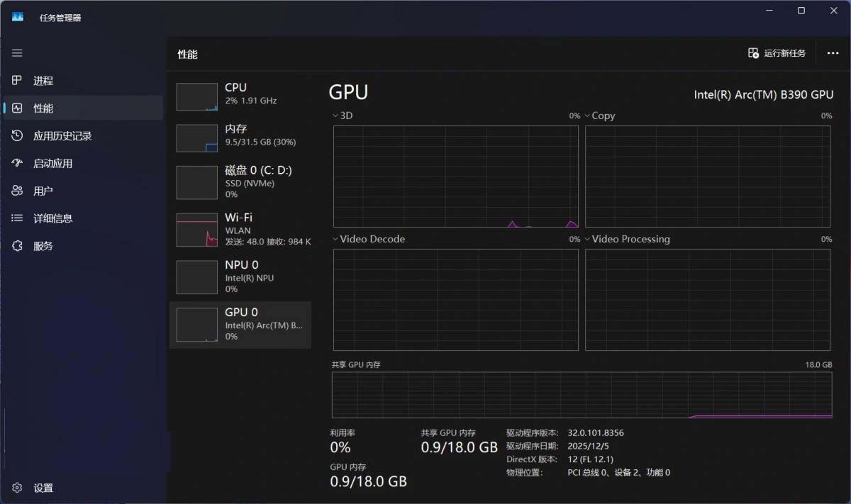Screen dimensions: 851x504
Task: Go to the 进程 page
Action: coord(84,81)
